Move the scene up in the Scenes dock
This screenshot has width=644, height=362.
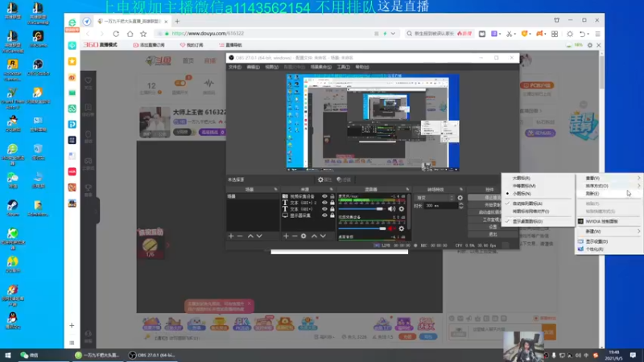[250, 236]
